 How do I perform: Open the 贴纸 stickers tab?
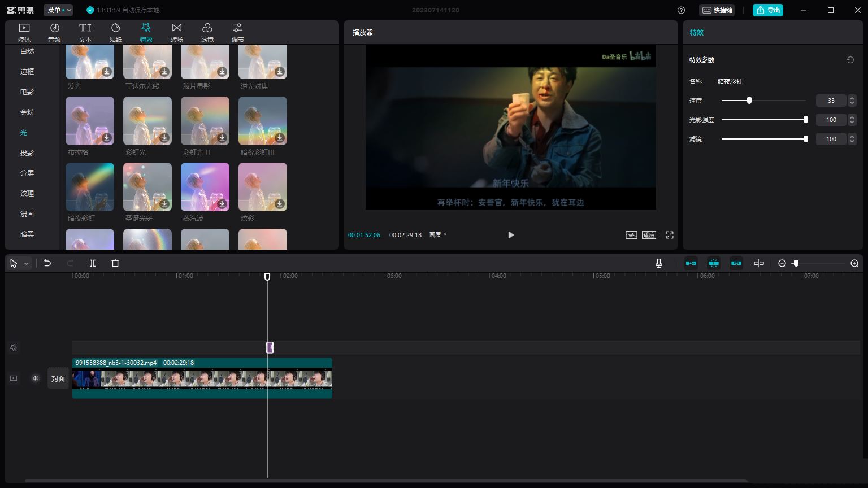116,33
